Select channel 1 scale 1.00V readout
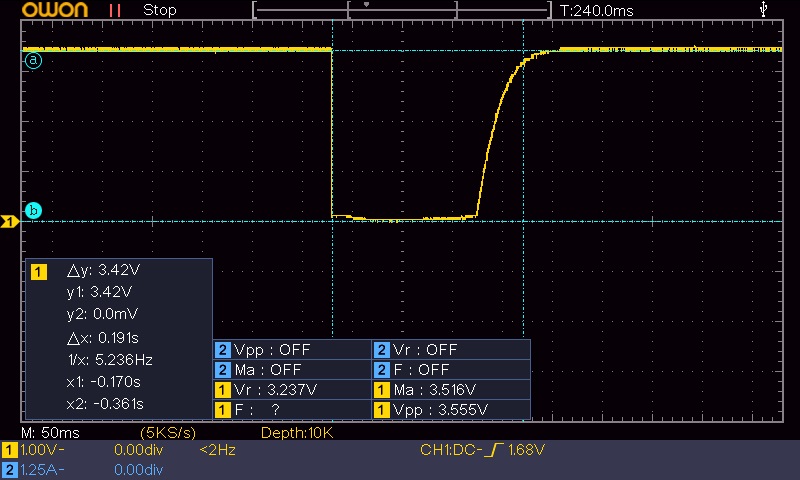Screen dimensions: 800x480 [36, 451]
